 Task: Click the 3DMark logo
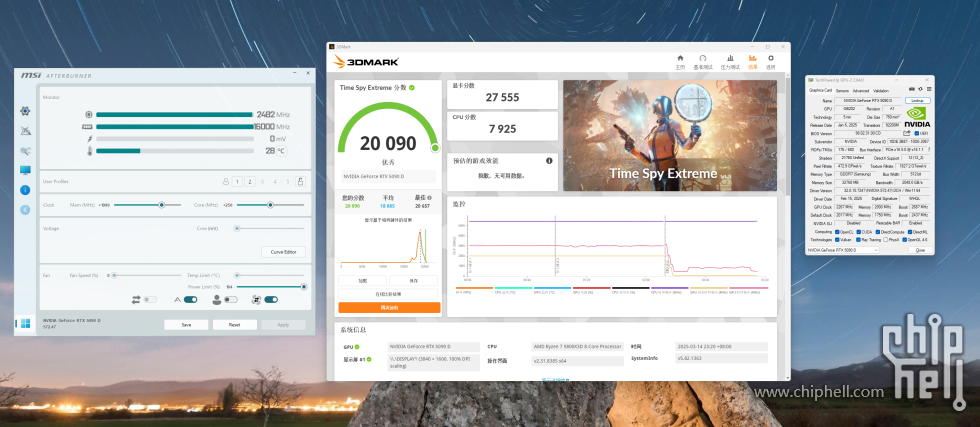(x=366, y=62)
